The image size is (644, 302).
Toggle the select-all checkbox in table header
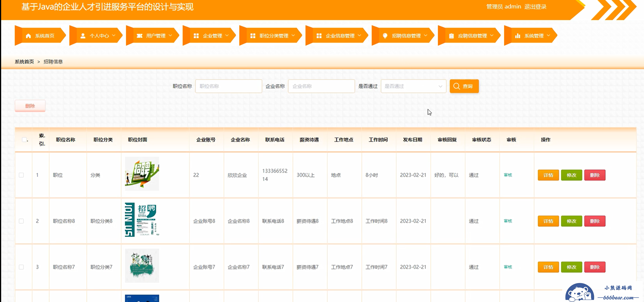[24, 140]
